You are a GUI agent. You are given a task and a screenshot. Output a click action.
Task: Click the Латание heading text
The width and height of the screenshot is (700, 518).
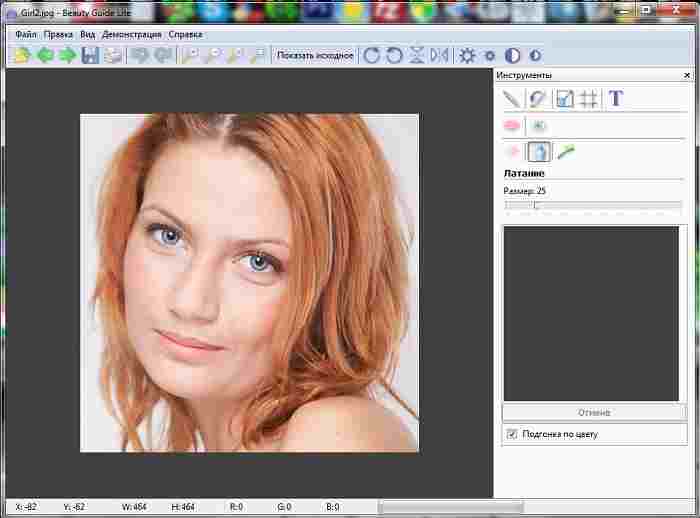[x=524, y=173]
